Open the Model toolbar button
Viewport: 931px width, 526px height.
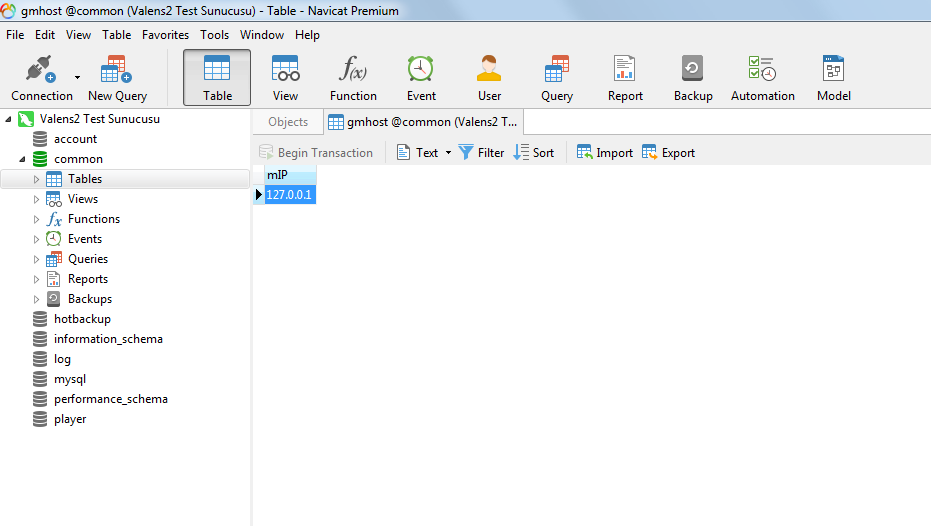click(x=834, y=78)
